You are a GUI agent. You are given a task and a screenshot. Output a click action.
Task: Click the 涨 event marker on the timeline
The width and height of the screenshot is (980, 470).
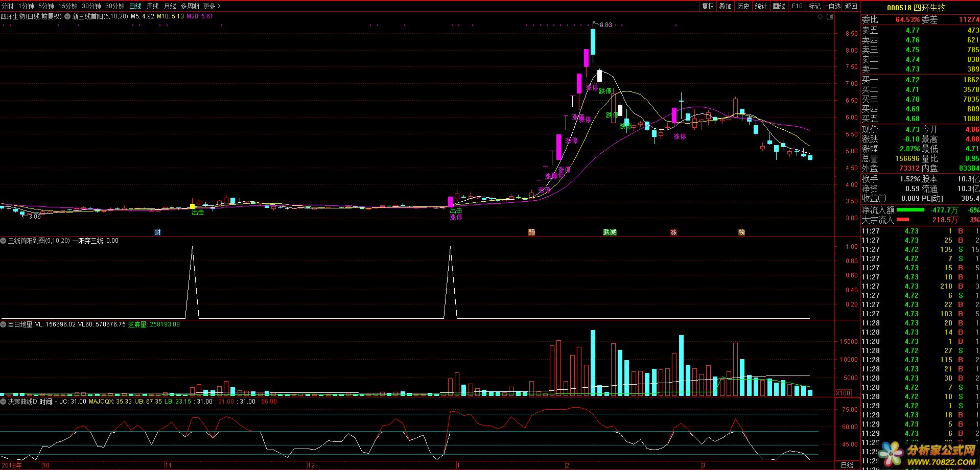click(x=673, y=232)
